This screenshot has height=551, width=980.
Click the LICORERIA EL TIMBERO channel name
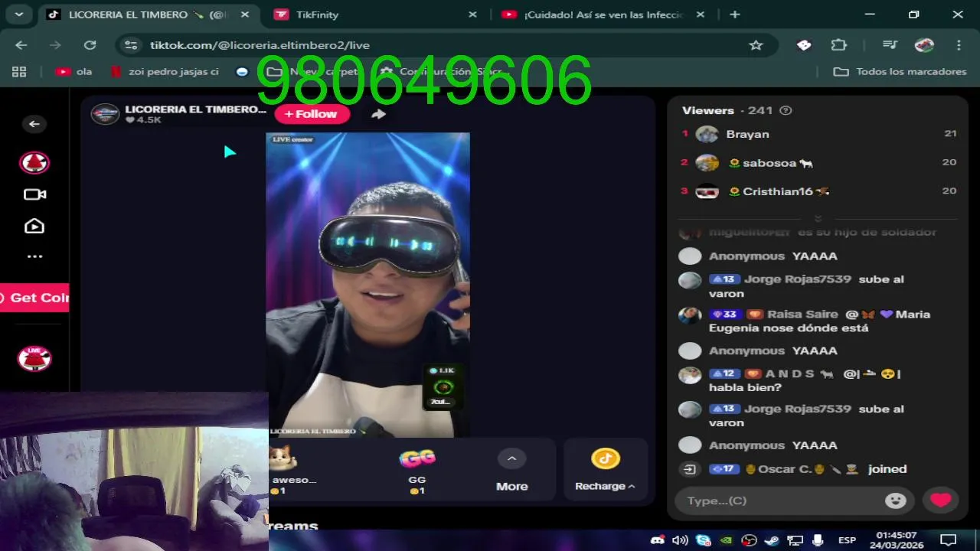click(x=195, y=109)
